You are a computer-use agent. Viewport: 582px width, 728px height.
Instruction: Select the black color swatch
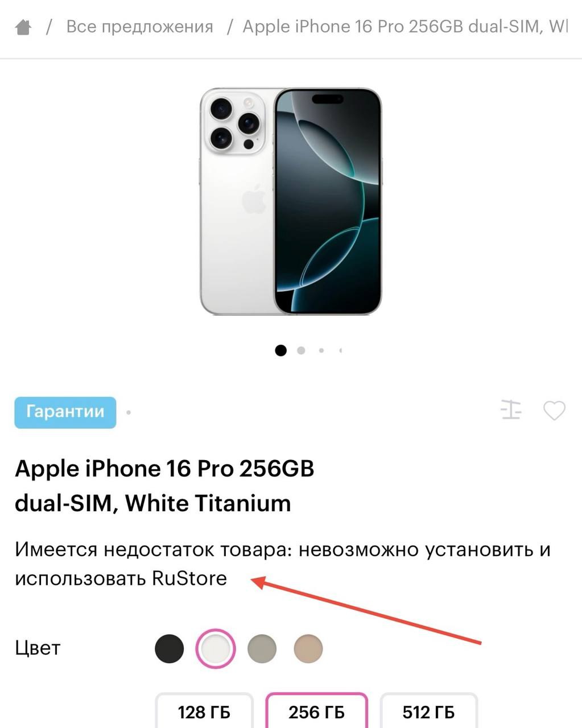coord(170,648)
